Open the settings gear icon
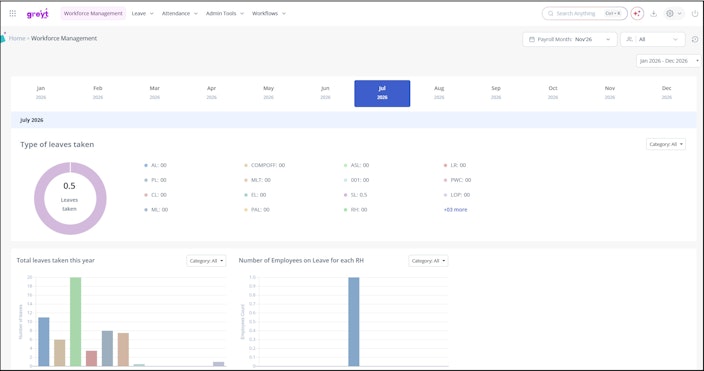The width and height of the screenshot is (704, 371). point(670,13)
